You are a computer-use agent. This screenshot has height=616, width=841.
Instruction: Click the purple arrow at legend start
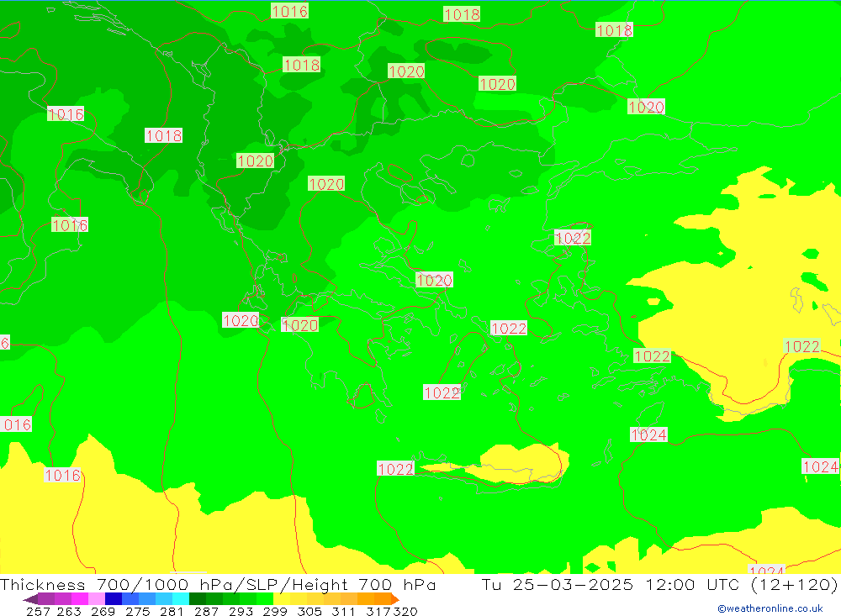[30, 599]
